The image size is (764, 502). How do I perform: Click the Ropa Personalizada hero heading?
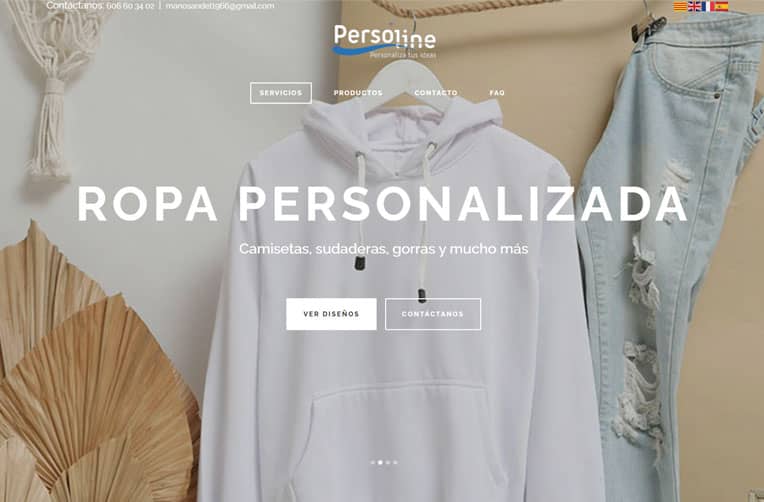pyautogui.click(x=382, y=204)
